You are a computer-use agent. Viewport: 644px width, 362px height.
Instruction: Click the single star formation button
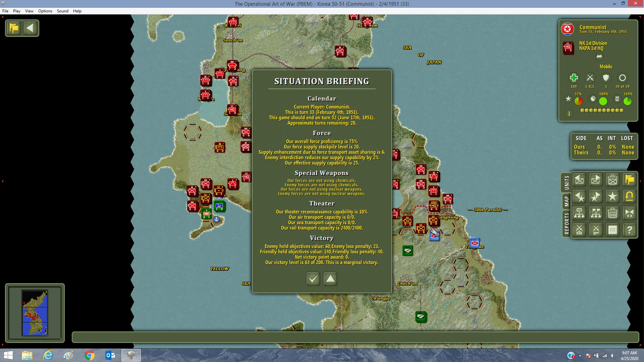(x=613, y=197)
